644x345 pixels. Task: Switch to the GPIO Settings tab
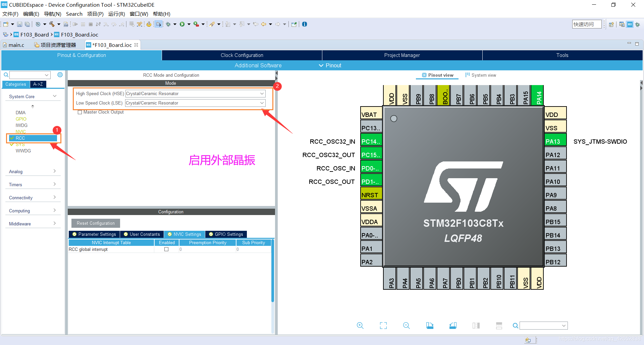226,234
